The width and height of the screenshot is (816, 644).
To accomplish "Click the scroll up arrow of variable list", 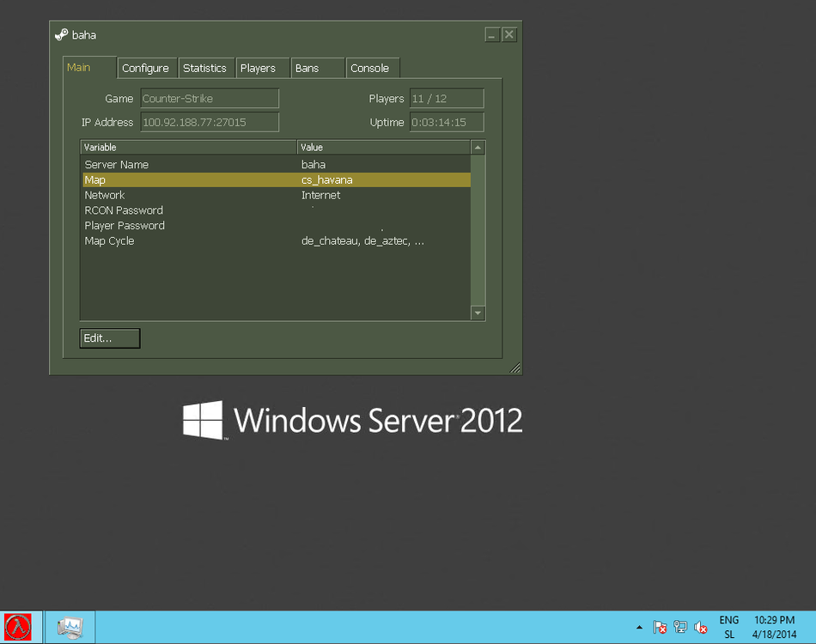I will point(478,148).
